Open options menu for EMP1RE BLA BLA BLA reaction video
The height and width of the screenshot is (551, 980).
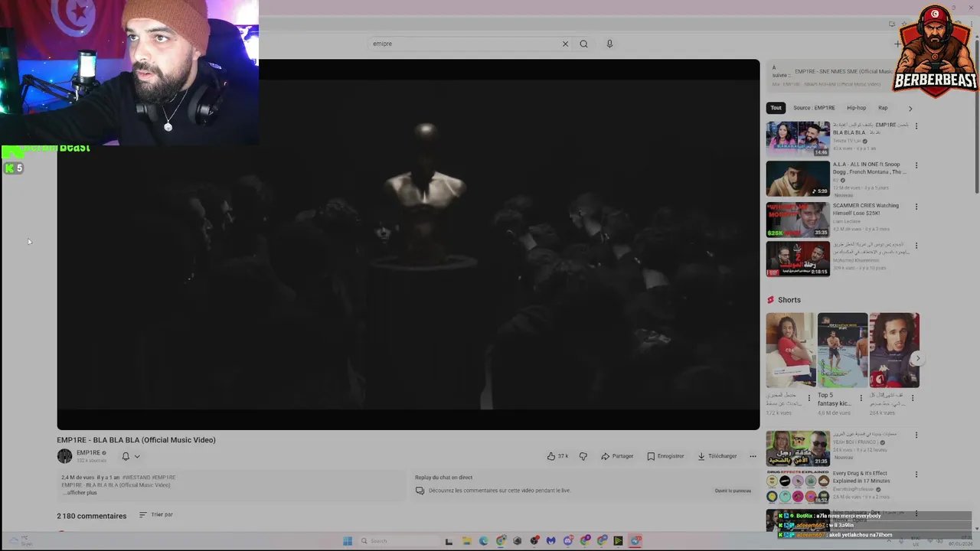click(916, 126)
